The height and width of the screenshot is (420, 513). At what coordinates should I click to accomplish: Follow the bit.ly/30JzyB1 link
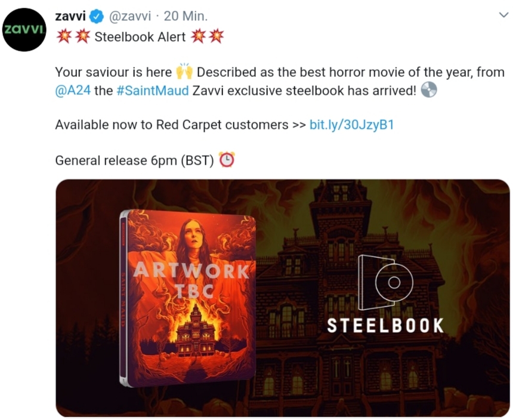(x=351, y=125)
